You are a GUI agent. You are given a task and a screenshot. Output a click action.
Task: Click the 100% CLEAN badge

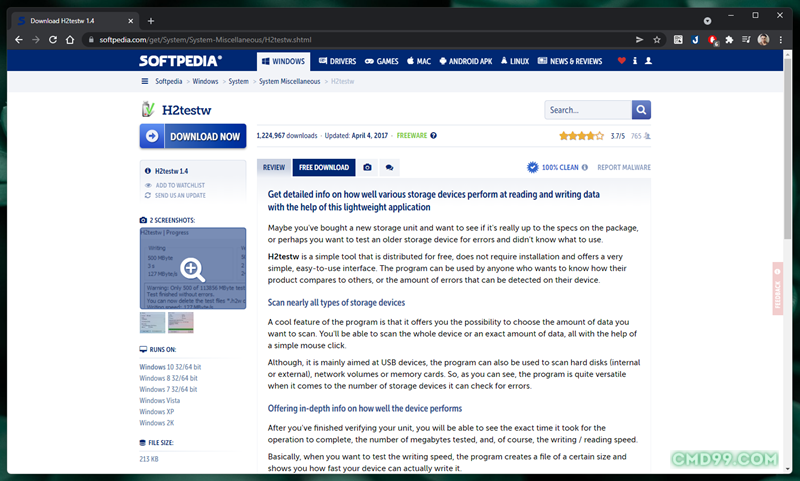click(553, 167)
